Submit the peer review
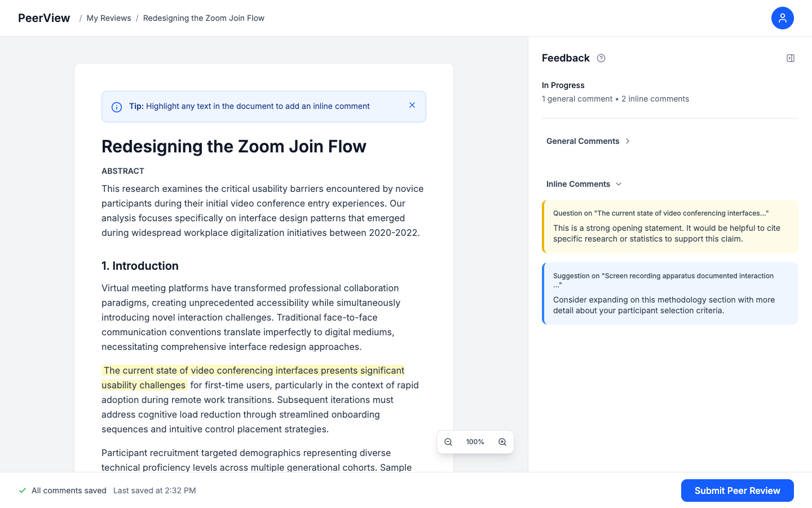The image size is (812, 508). point(737,491)
